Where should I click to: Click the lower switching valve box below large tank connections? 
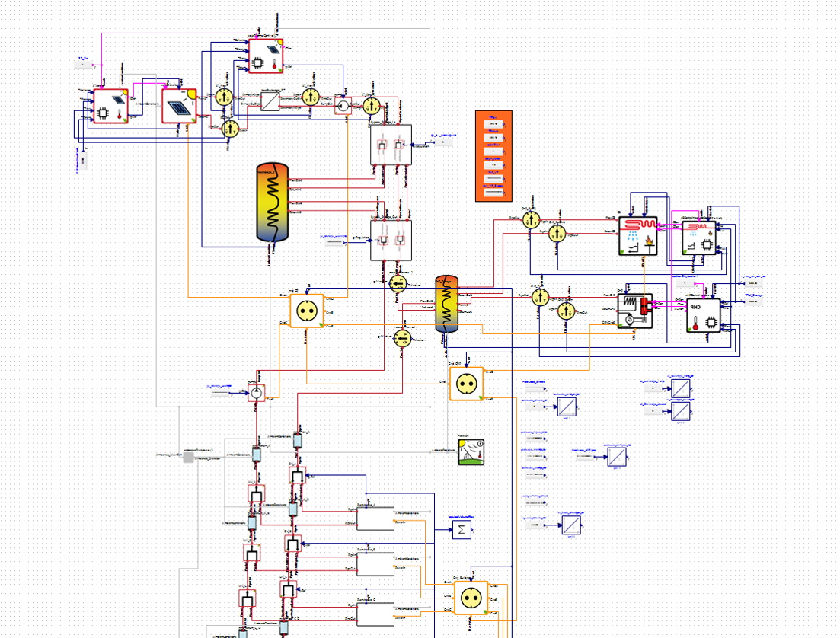[x=391, y=241]
